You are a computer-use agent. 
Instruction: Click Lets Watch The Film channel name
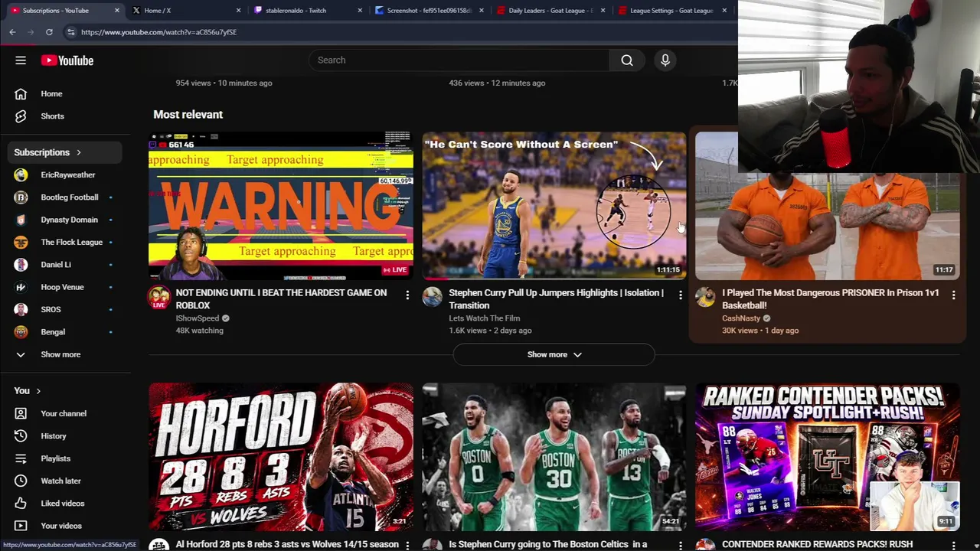484,318
